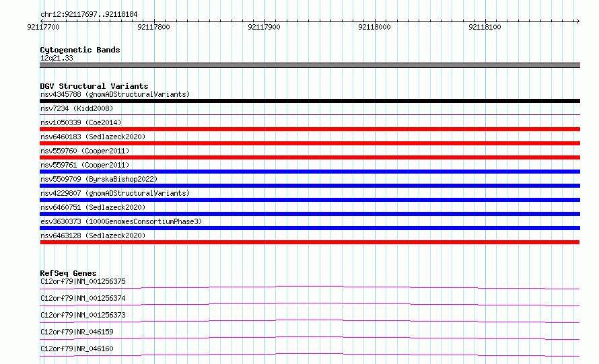Viewport: 599px width, 364px height.
Task: Open the RefSeq Genes track title
Action: click(68, 273)
